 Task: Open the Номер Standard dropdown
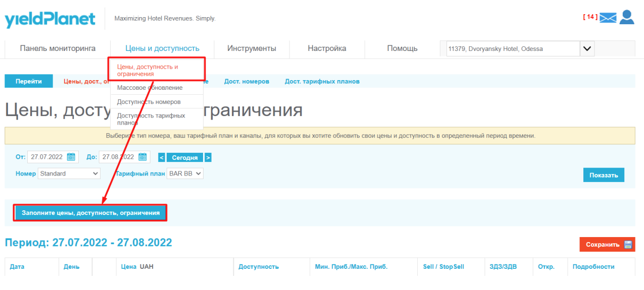[x=69, y=173]
